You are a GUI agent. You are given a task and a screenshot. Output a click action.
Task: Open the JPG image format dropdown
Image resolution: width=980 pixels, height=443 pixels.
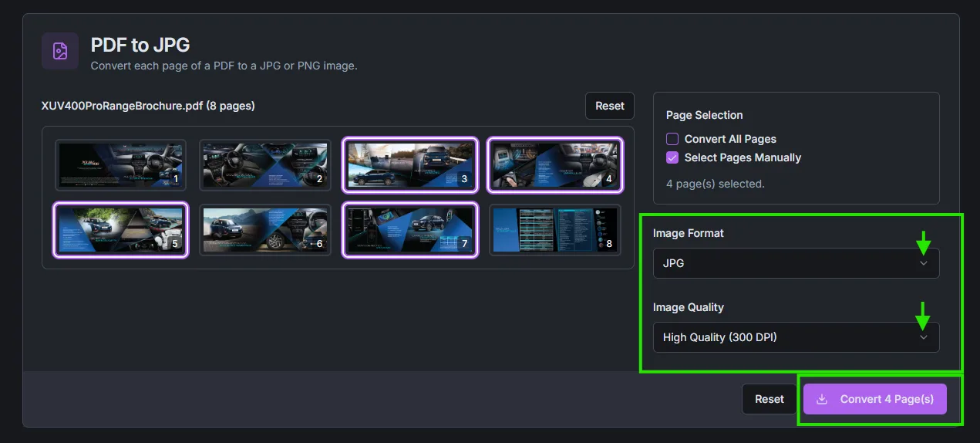click(x=795, y=263)
